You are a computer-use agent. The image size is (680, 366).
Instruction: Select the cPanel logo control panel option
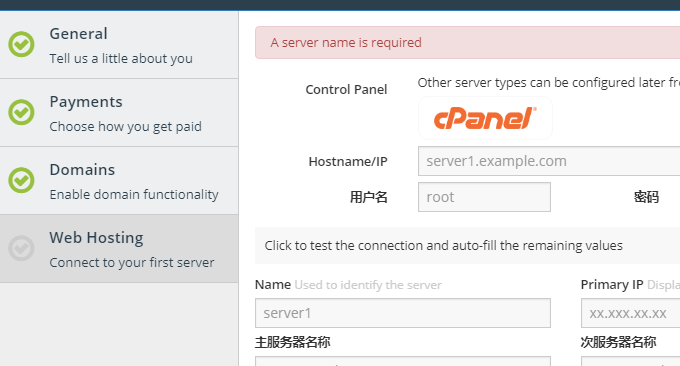tap(485, 118)
